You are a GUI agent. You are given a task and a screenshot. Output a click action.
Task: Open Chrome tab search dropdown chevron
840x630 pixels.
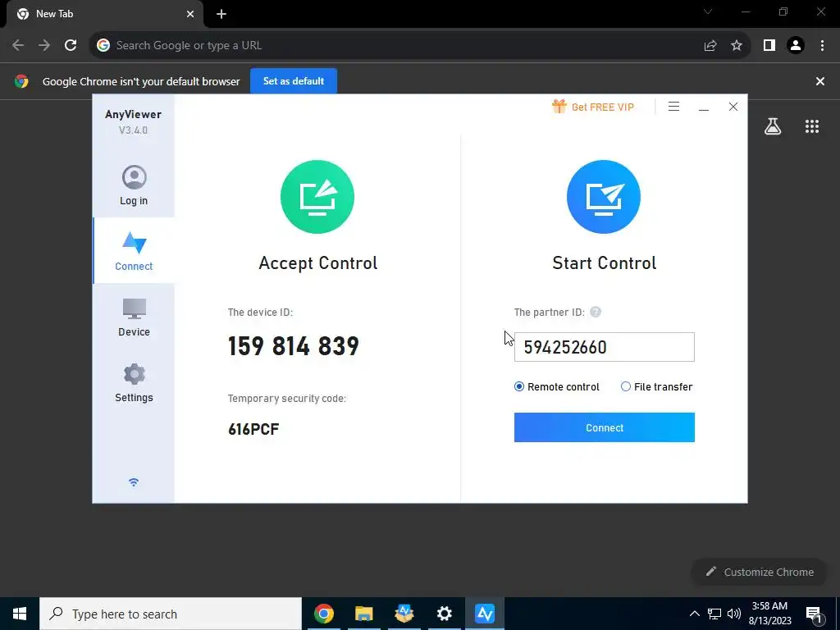(708, 11)
